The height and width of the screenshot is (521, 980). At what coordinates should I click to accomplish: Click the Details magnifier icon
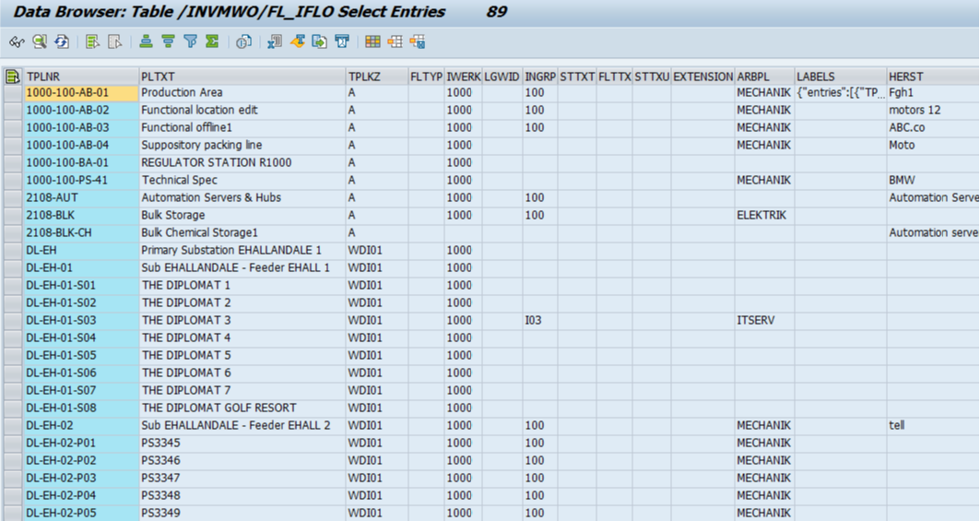click(x=40, y=41)
